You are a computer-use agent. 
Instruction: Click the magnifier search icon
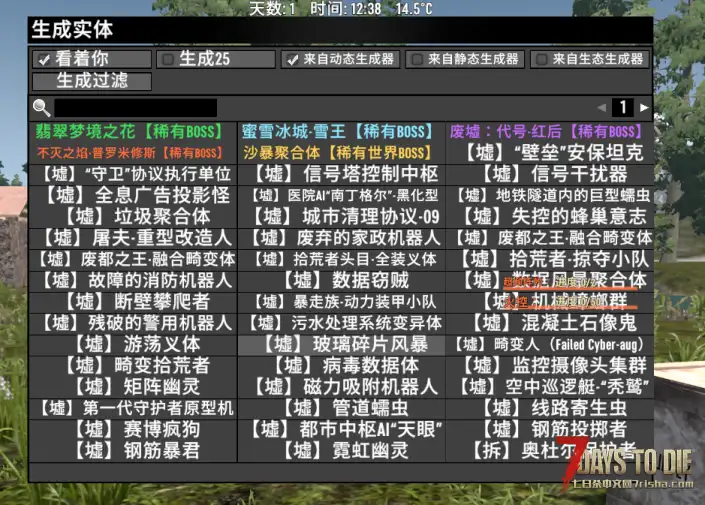(x=42, y=107)
